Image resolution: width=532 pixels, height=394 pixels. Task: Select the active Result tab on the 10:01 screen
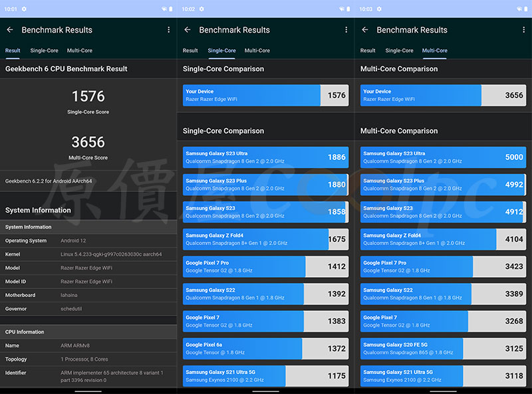tap(13, 50)
